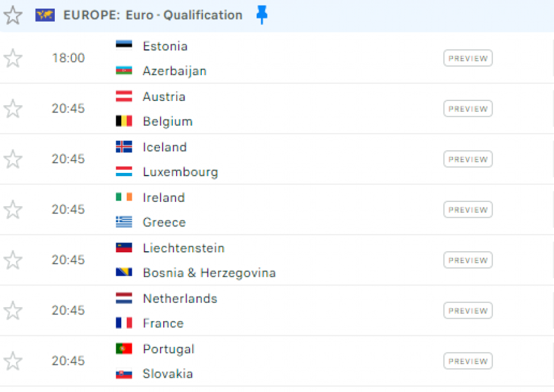This screenshot has width=554, height=392.
Task: Click the Europe map flag icon in the header
Action: 45,15
